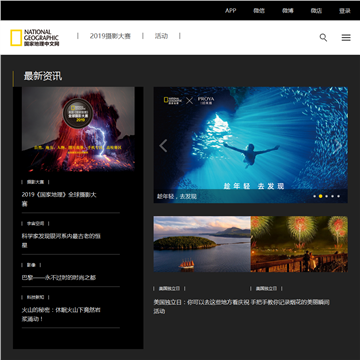Open 手把手教你记录烟花的美丽瞬间 article
Image resolution: width=360 pixels, height=360 pixels.
tap(290, 302)
